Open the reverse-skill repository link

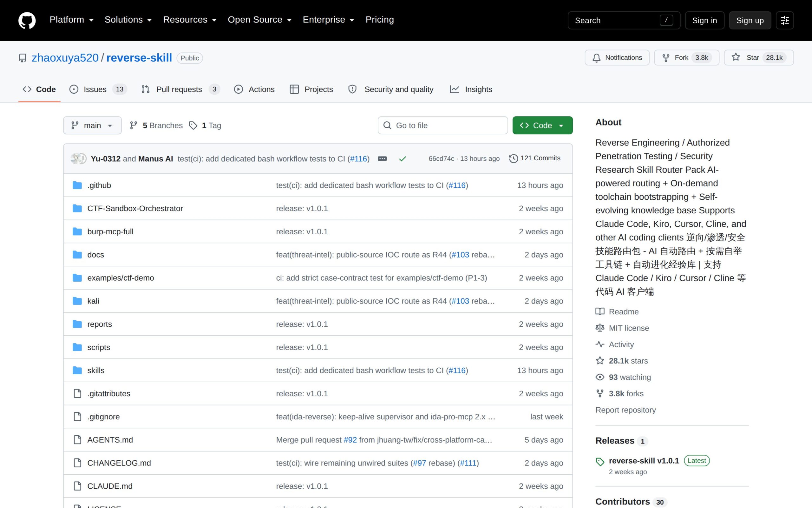[x=139, y=58]
